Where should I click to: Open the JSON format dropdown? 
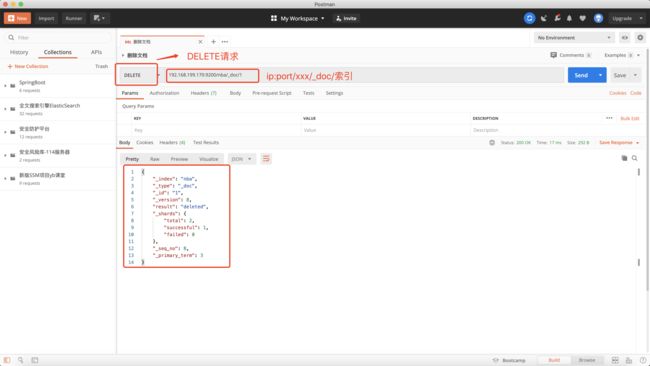click(242, 159)
